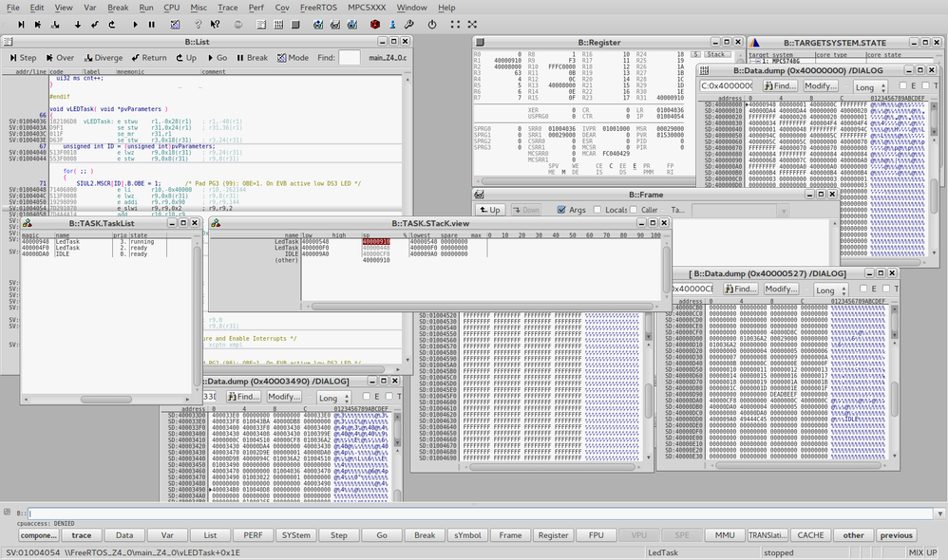The image size is (948, 560).
Task: Click the Go (play) icon in main toolbar
Action: click(x=135, y=24)
